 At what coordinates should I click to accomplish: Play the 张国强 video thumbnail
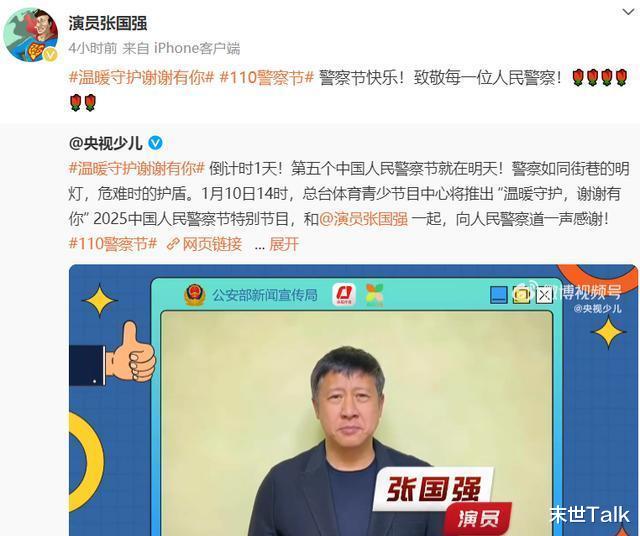point(353,400)
